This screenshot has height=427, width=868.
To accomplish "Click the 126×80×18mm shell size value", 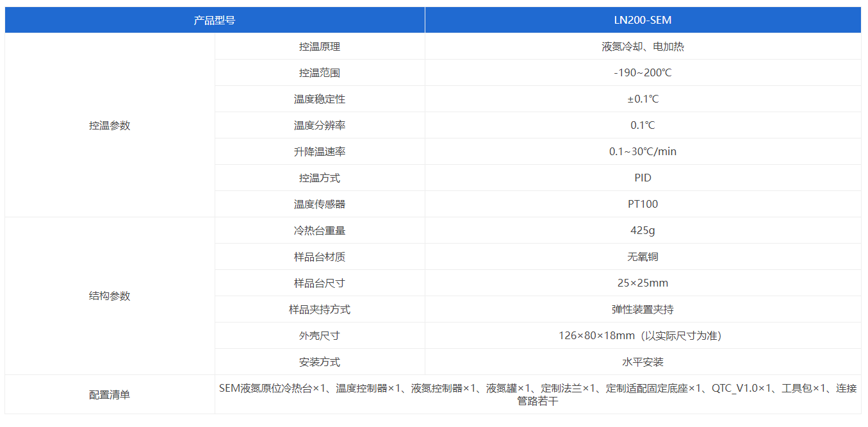I will [643, 336].
